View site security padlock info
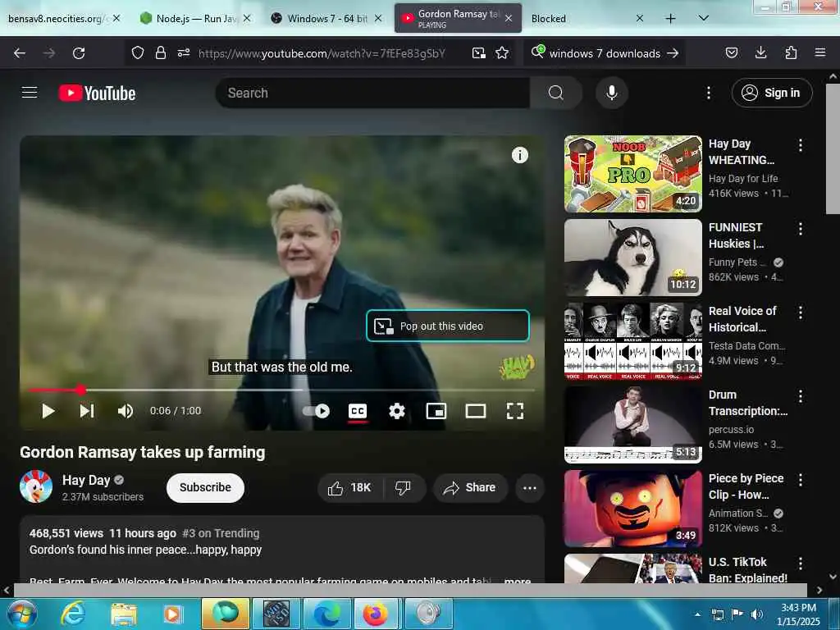Screen dimensions: 840x630 (160, 52)
